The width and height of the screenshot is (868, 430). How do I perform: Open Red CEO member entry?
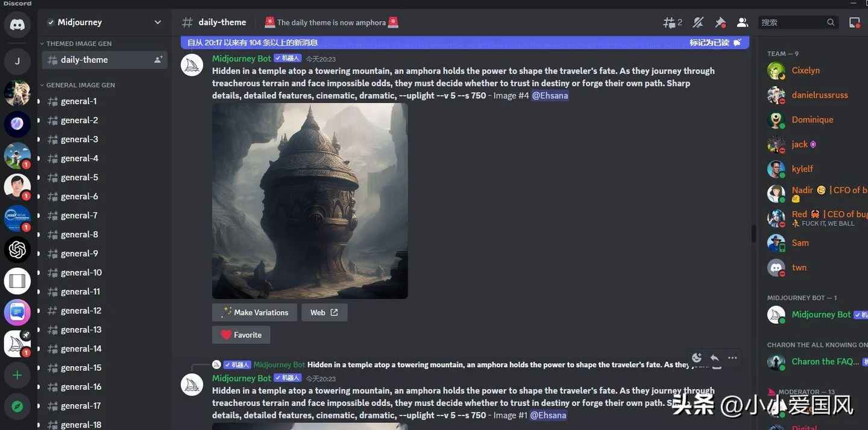817,218
